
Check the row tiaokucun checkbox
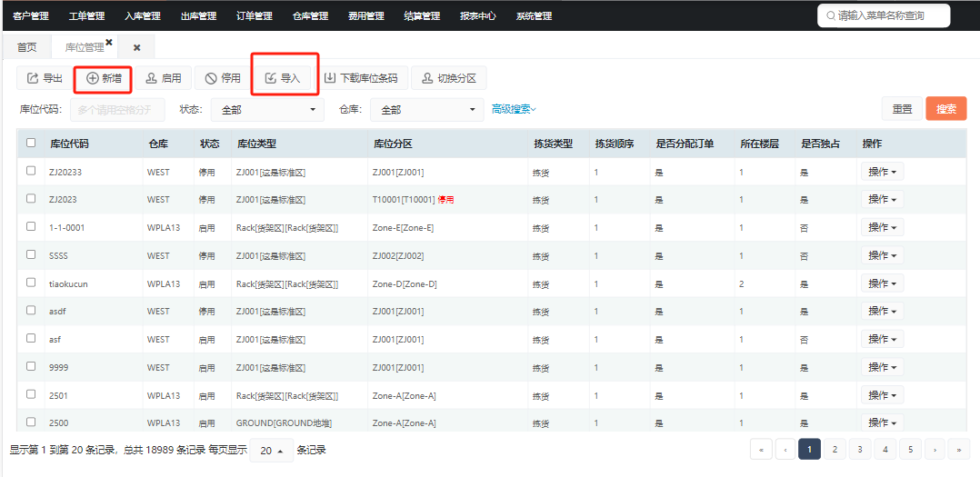coord(31,283)
